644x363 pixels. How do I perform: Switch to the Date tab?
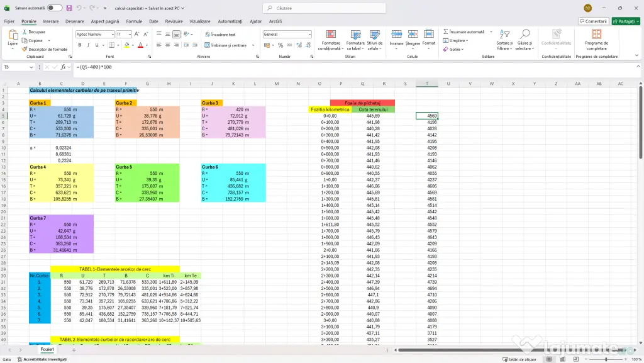coord(153,21)
